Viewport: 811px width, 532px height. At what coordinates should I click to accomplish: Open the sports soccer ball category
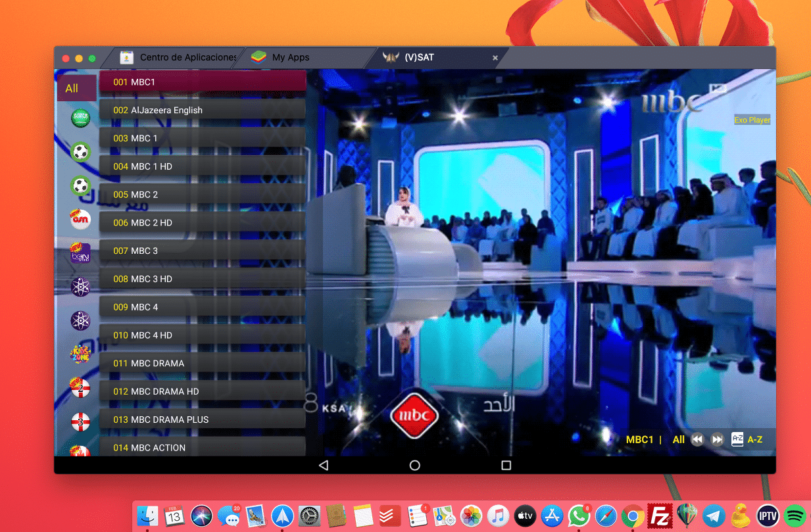(80, 152)
